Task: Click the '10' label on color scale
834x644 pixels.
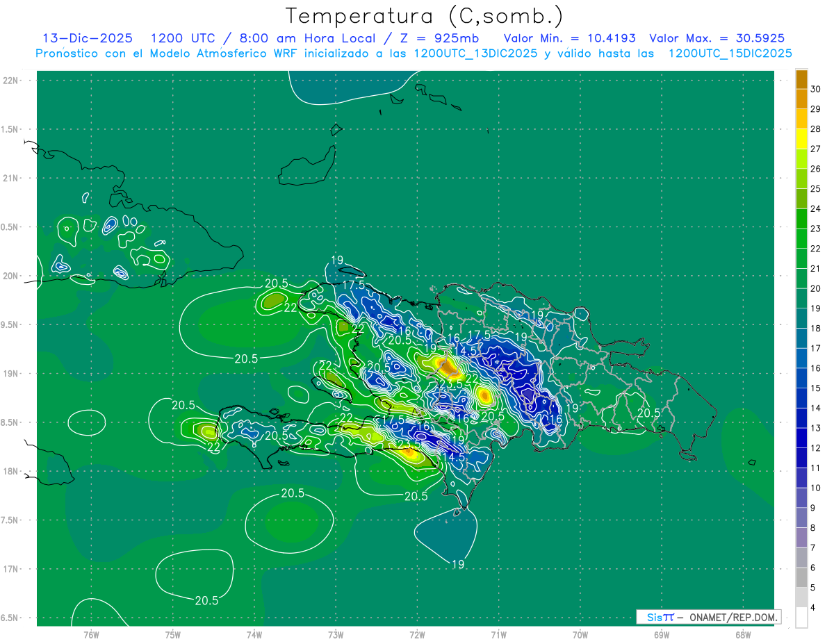Action: [816, 488]
